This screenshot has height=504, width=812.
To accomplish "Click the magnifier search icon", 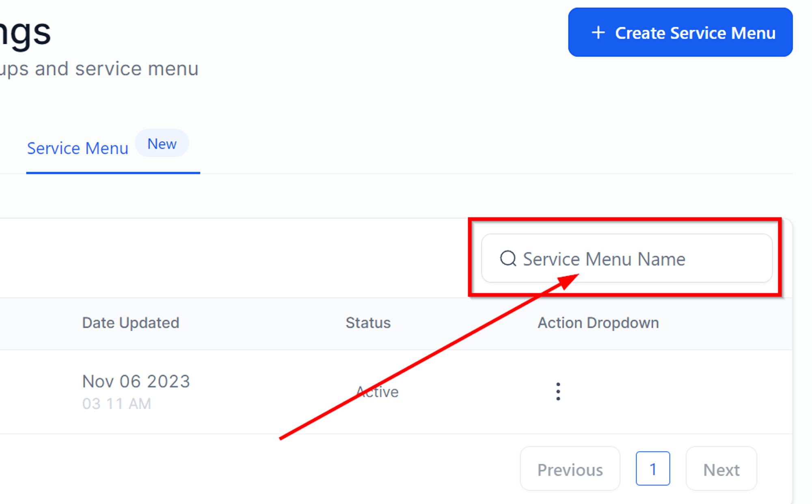I will click(x=508, y=258).
